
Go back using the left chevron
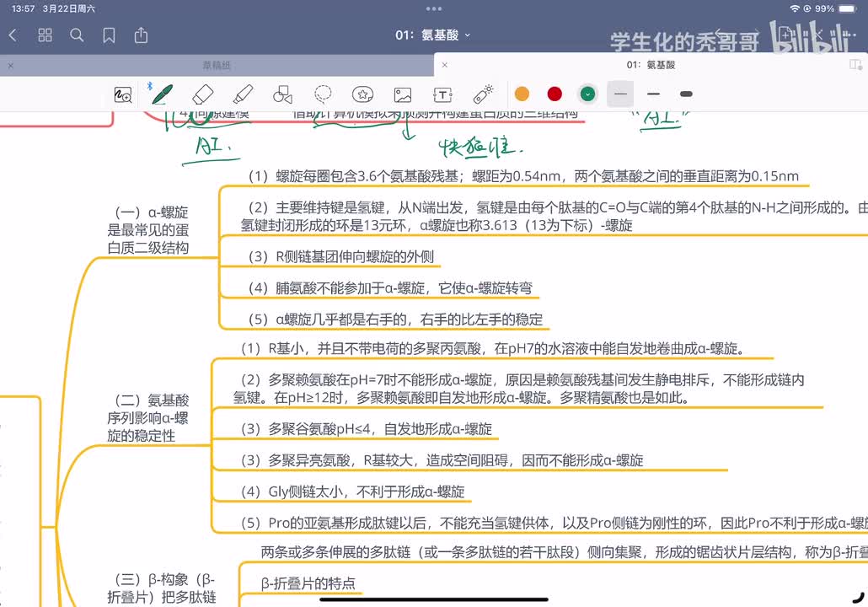pos(13,35)
